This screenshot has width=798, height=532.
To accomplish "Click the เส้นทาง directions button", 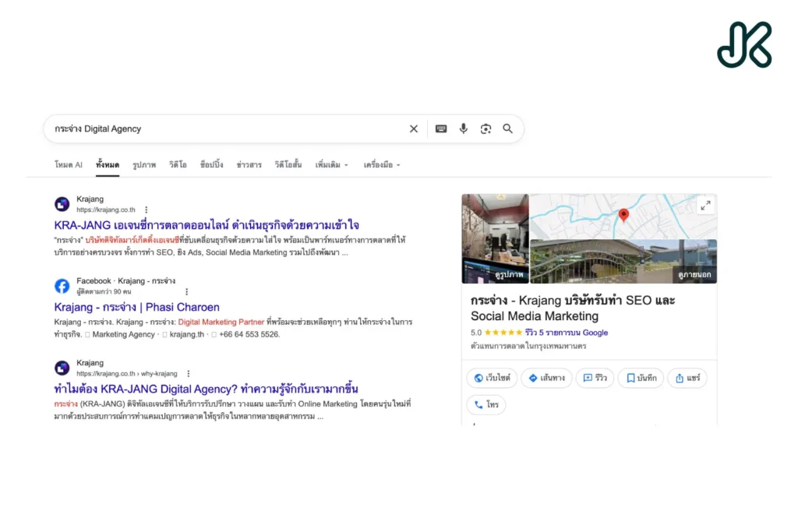I will [546, 378].
